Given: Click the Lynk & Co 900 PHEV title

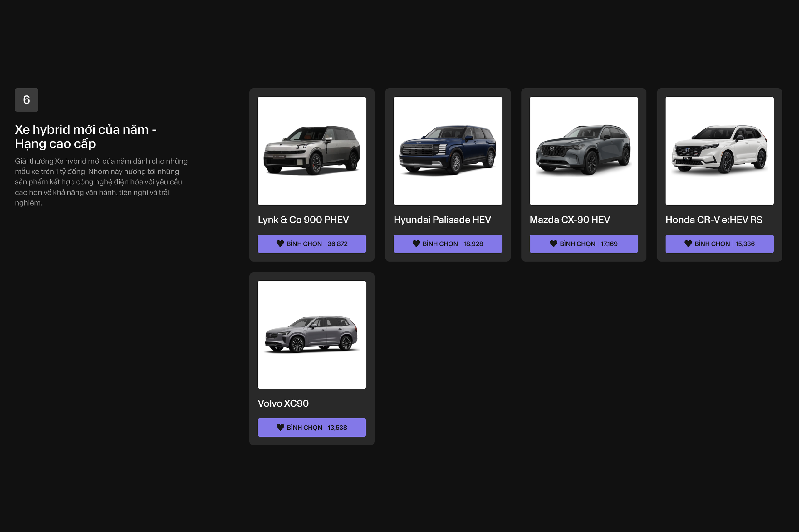Looking at the screenshot, I should 303,220.
